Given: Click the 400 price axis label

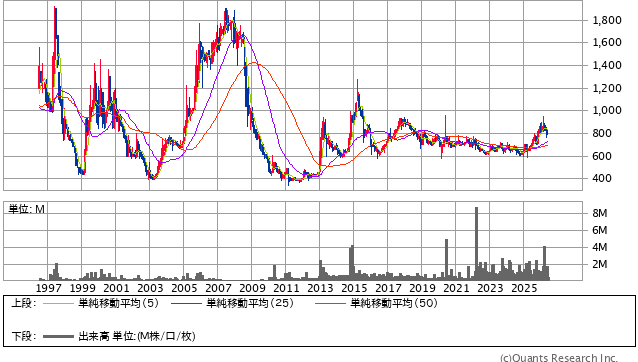Looking at the screenshot, I should click(602, 178).
